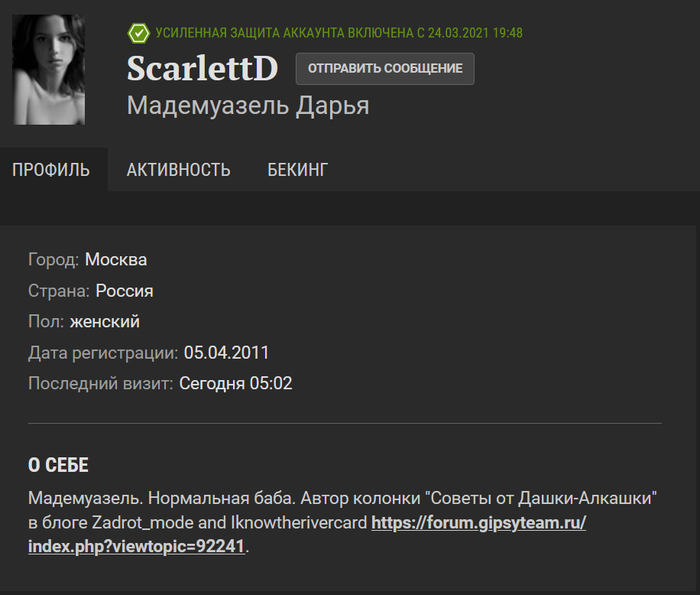Click the Советы от Дашки-Алкашки text
700x595 pixels.
click(x=541, y=498)
